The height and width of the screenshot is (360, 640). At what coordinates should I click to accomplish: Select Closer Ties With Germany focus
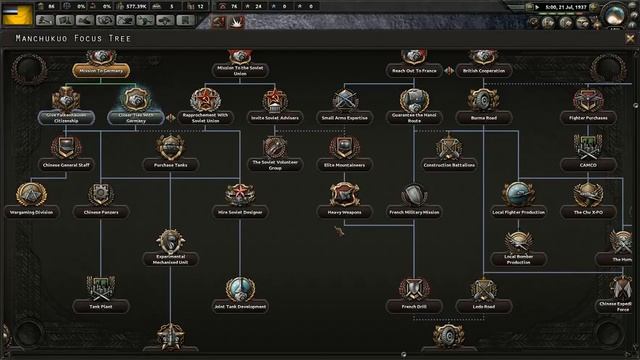[136, 118]
